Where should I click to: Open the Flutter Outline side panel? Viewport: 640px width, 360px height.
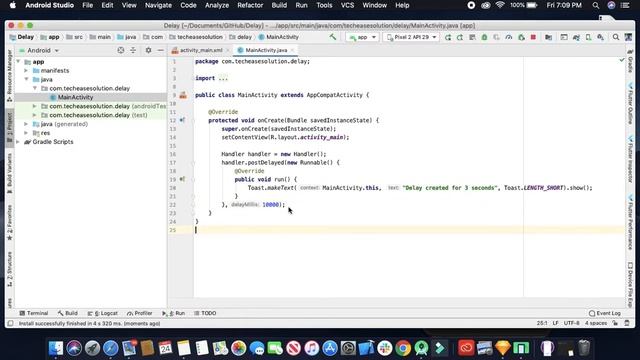(x=630, y=104)
